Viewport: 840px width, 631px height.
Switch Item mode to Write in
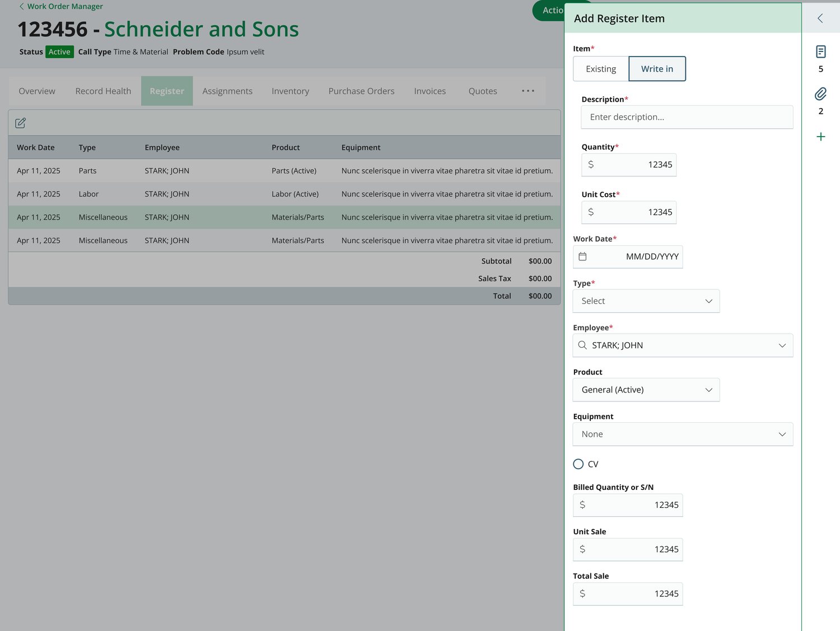click(x=657, y=69)
